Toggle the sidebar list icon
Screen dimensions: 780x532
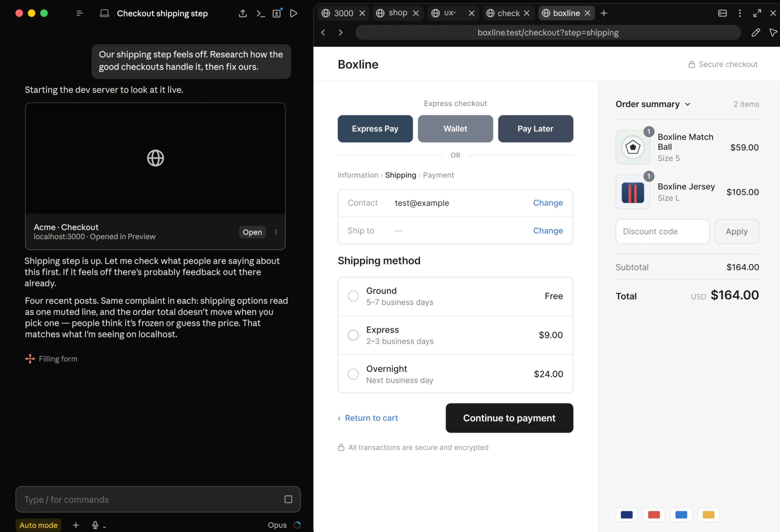coord(80,13)
